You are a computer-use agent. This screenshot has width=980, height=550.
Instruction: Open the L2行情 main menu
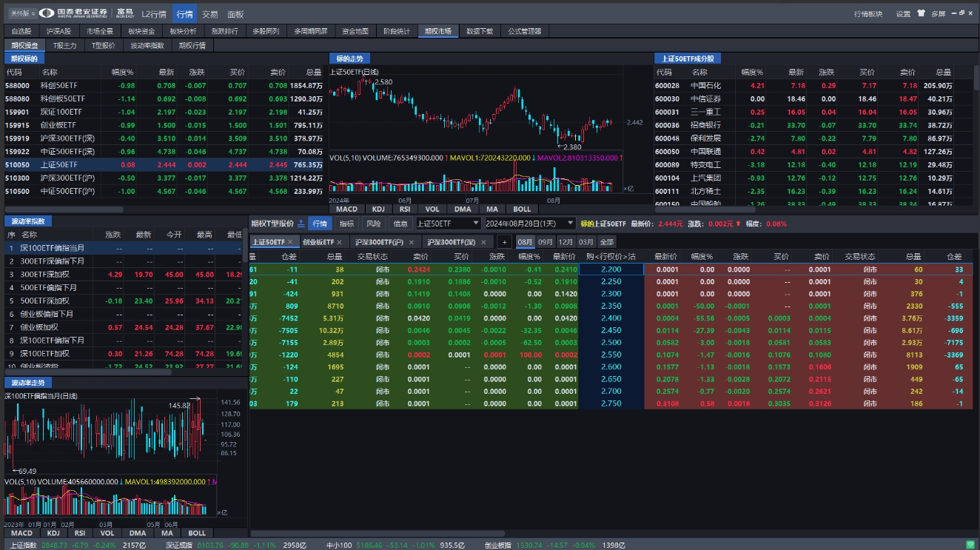pos(153,13)
